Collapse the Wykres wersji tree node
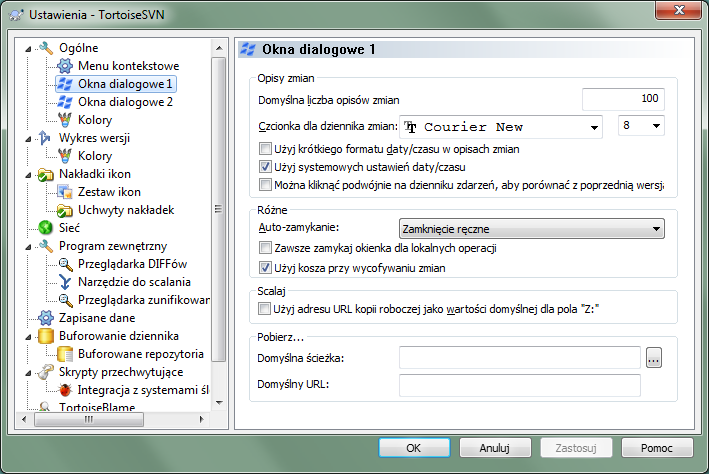The image size is (709, 474). [28, 138]
